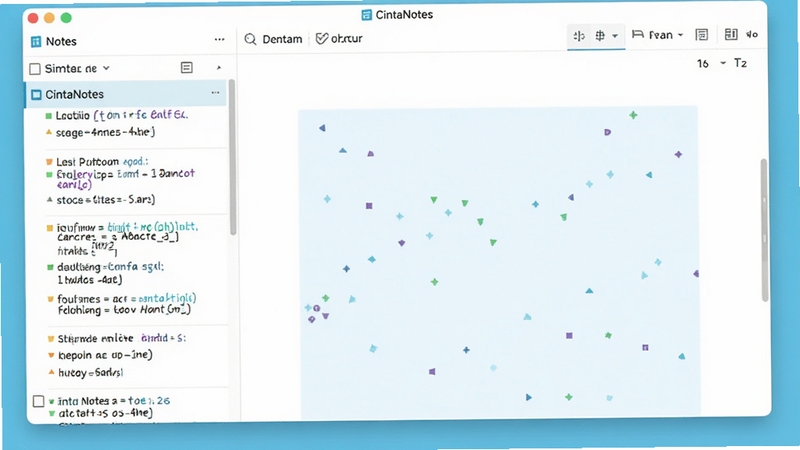Image resolution: width=800 pixels, height=450 pixels.
Task: Click the Notes panel title
Action: (x=61, y=41)
